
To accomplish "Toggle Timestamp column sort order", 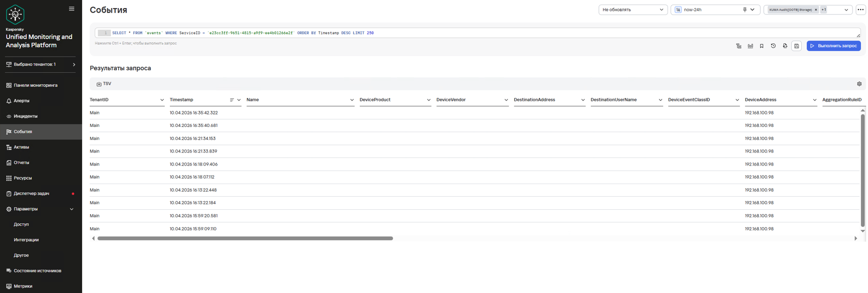I will pos(232,100).
